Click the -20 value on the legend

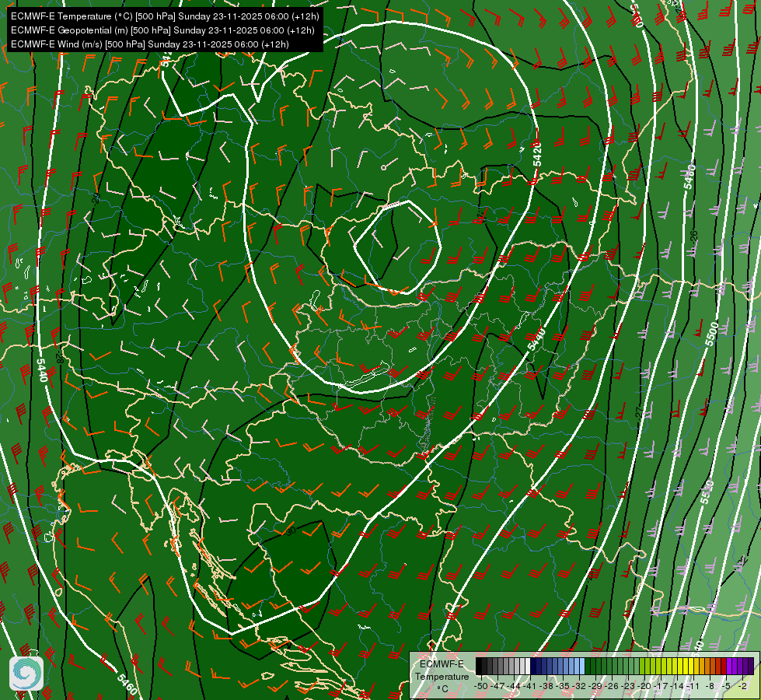click(x=644, y=686)
